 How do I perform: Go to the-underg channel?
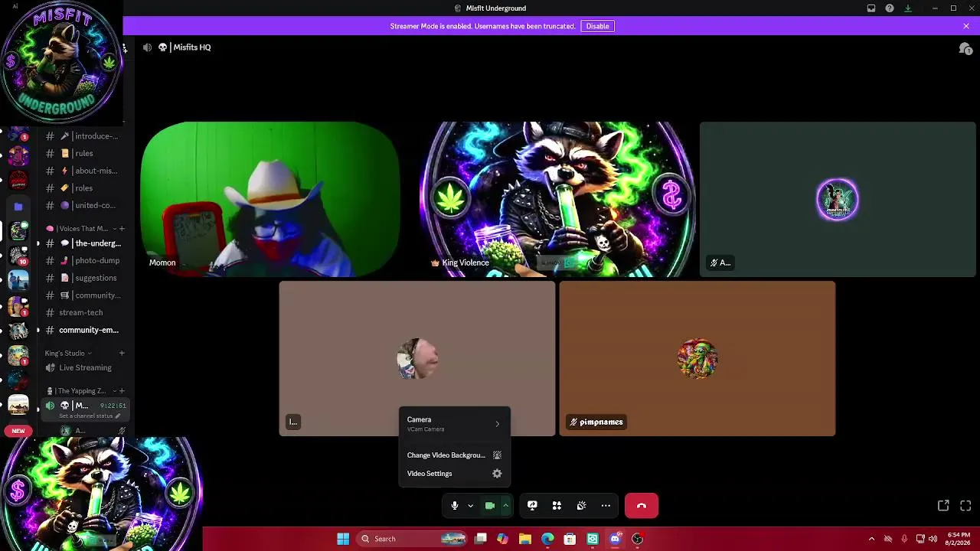click(x=84, y=243)
